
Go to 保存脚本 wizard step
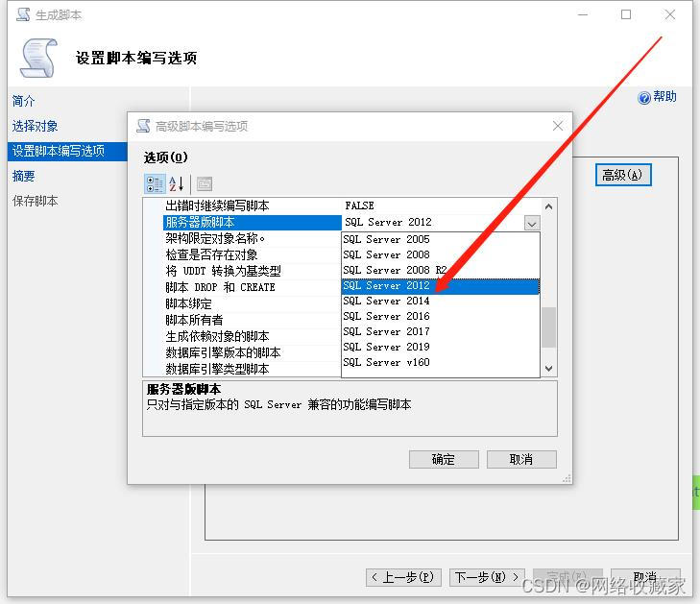tap(35, 202)
